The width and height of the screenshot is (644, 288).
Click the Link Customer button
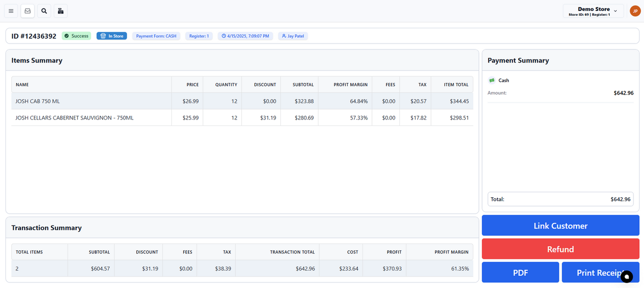pos(560,226)
